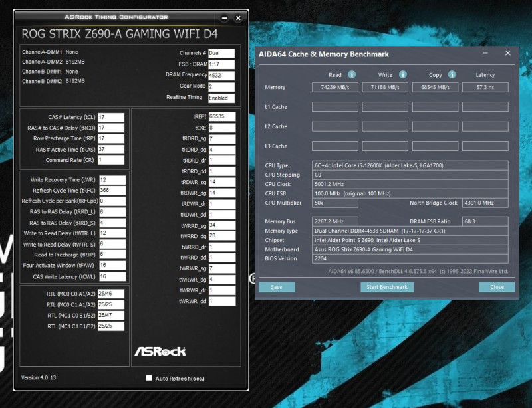Select the Channels # field showing Dual

click(x=221, y=53)
